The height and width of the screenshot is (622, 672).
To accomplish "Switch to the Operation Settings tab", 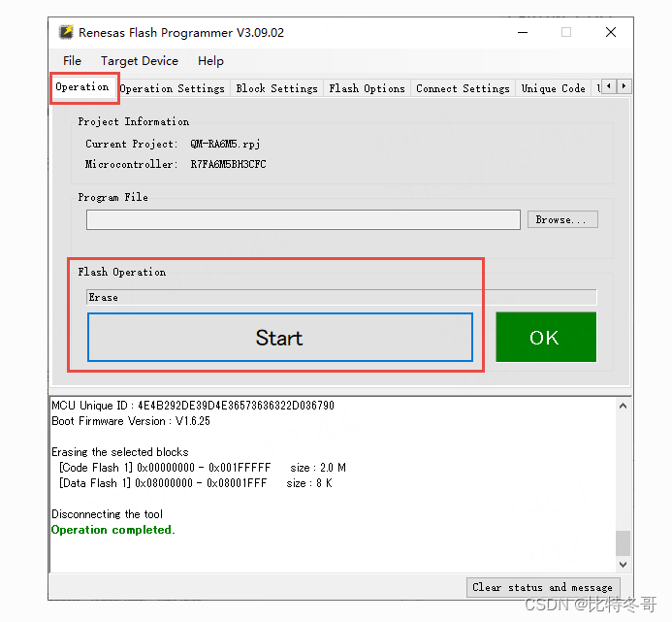I will point(173,88).
